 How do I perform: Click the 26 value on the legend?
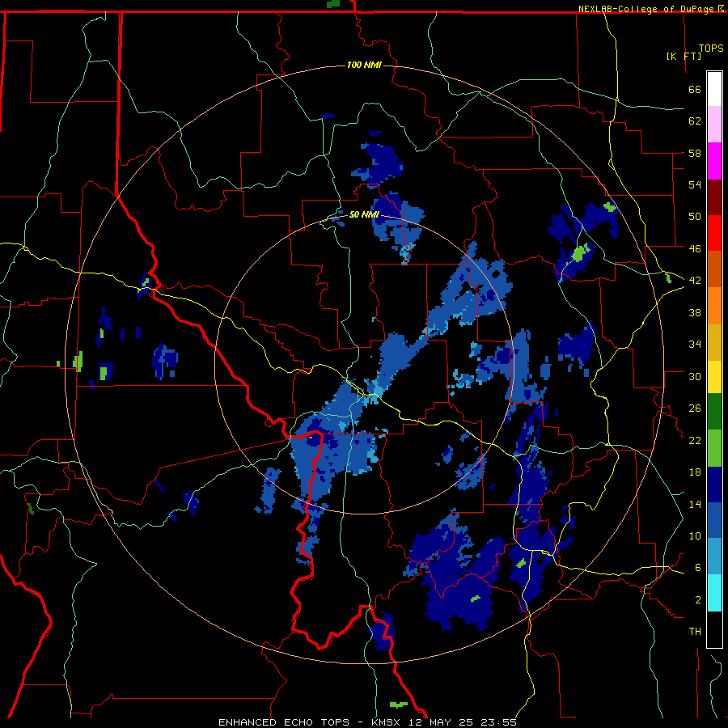[x=695, y=408]
